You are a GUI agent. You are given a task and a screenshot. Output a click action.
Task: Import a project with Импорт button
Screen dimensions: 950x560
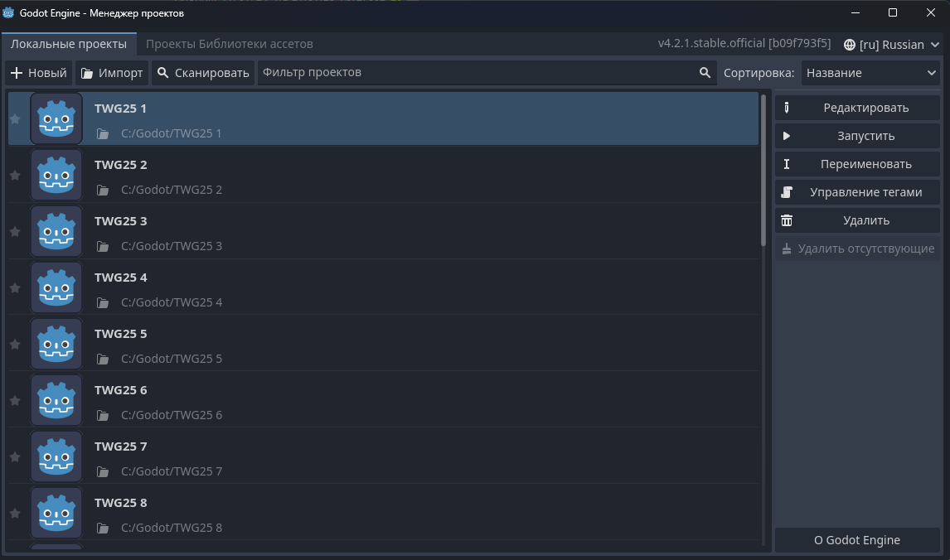coord(112,73)
